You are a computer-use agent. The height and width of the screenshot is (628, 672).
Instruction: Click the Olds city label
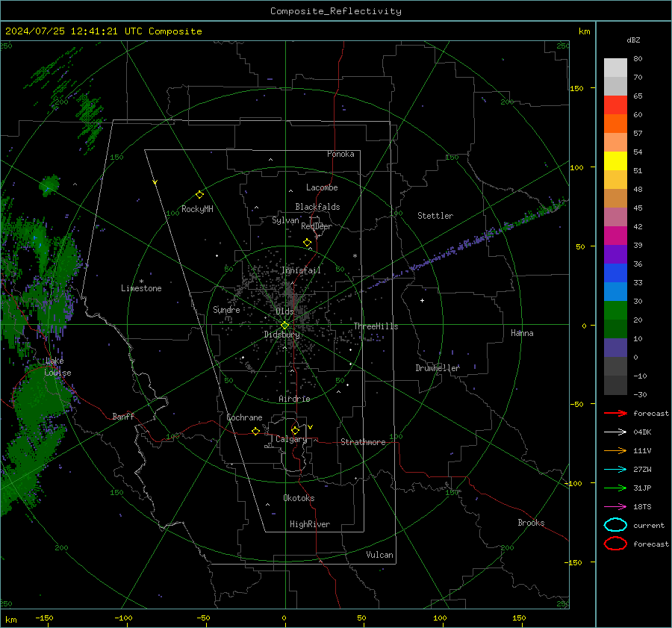tap(284, 311)
